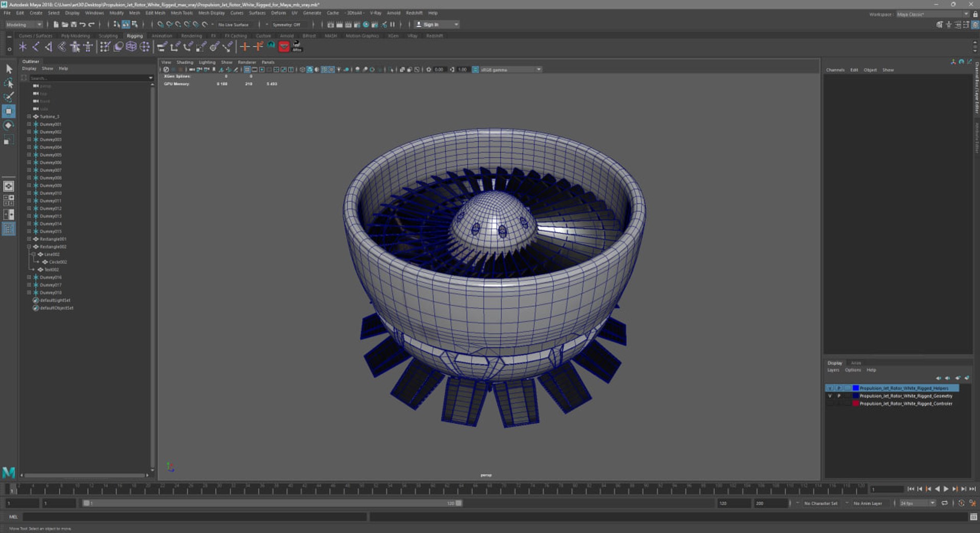Click the Create Joint shelf icon
Screen dimensions: 980x533
36,47
